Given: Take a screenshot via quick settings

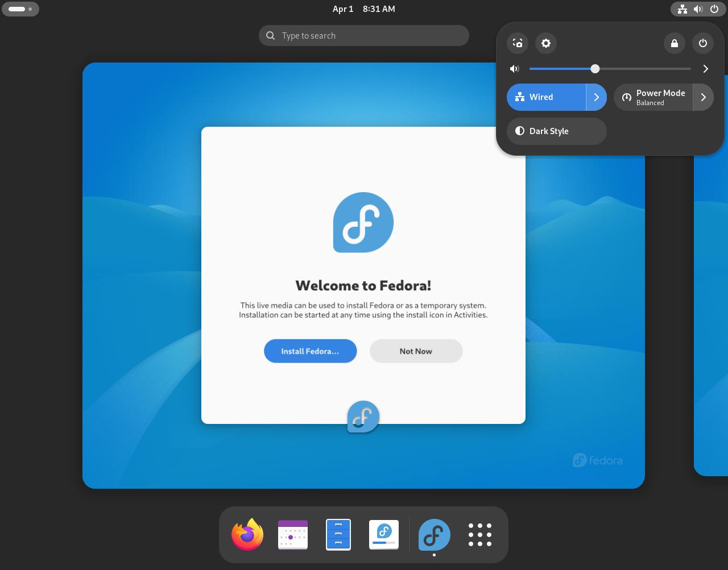Looking at the screenshot, I should [x=518, y=43].
